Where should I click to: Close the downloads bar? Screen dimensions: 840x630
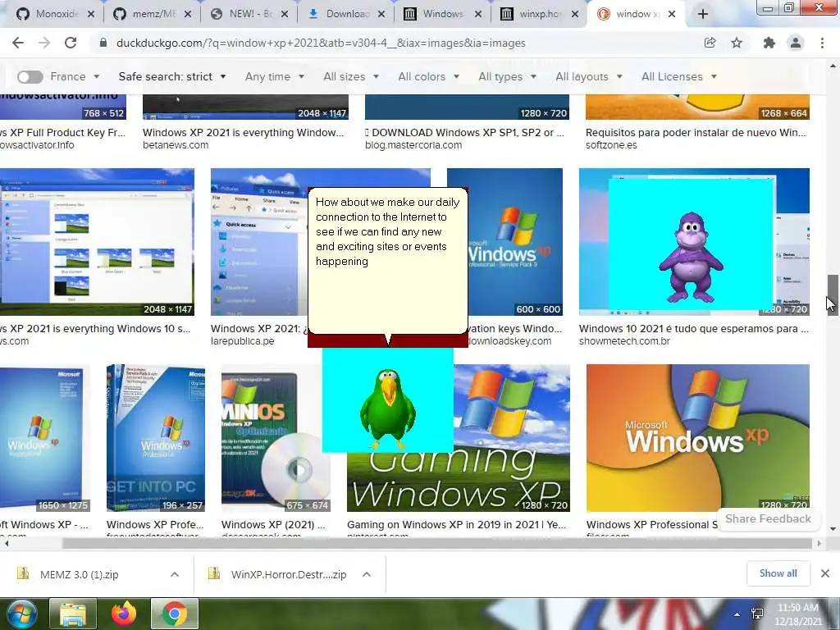(x=825, y=573)
